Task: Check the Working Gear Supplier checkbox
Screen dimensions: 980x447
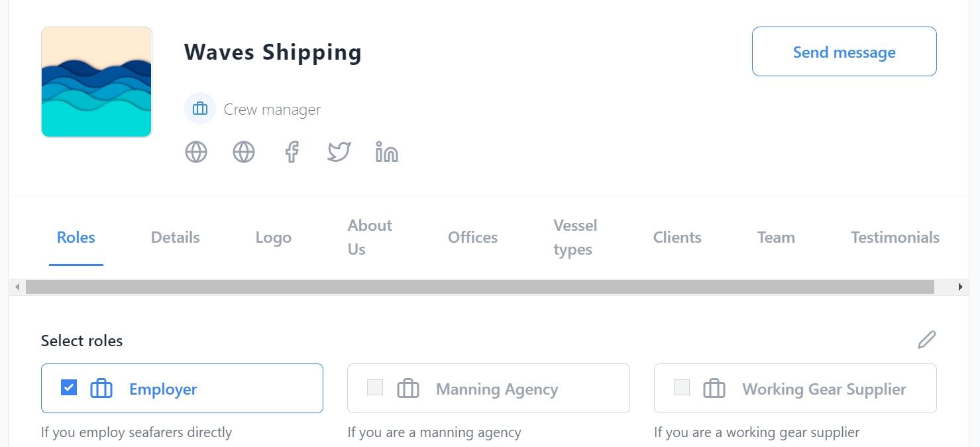Action: click(x=681, y=387)
